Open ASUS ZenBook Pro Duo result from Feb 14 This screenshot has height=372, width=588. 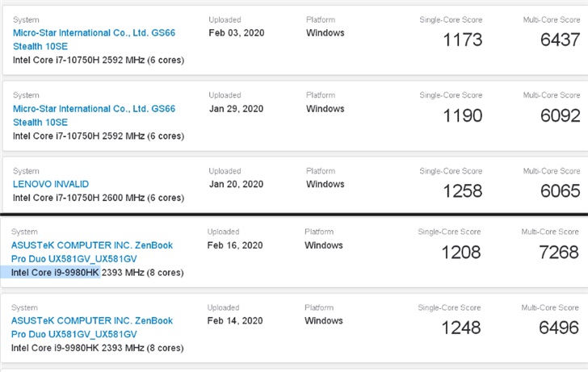92,321
